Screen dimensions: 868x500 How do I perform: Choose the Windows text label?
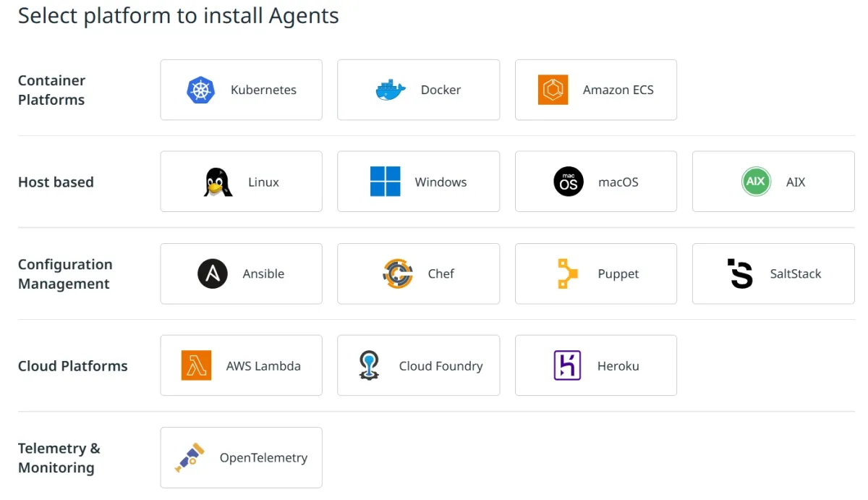point(441,182)
